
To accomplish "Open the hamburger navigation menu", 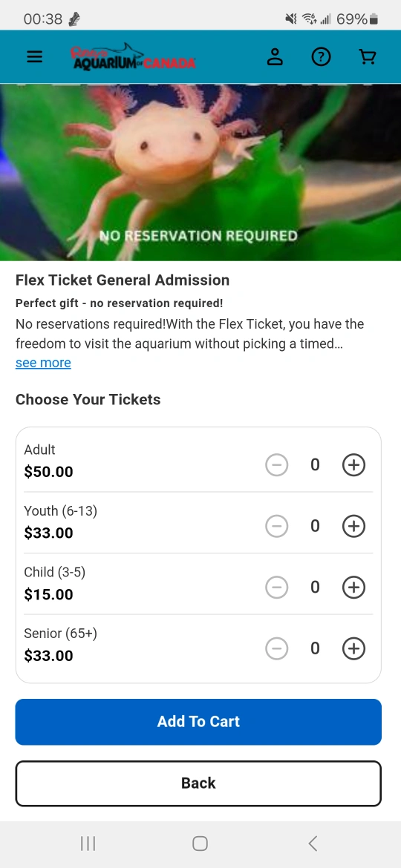I will (34, 57).
